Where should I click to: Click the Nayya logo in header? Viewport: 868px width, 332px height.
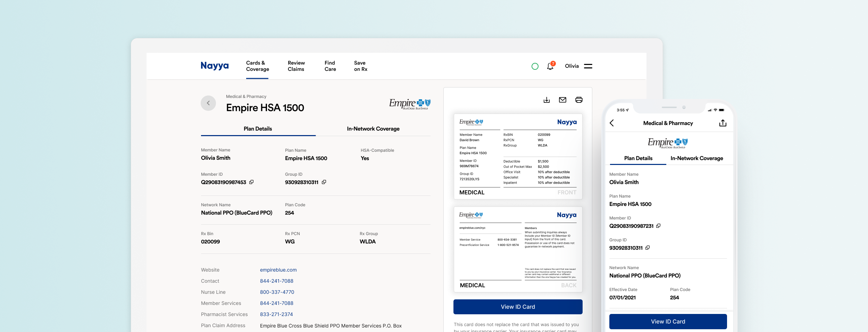[215, 66]
